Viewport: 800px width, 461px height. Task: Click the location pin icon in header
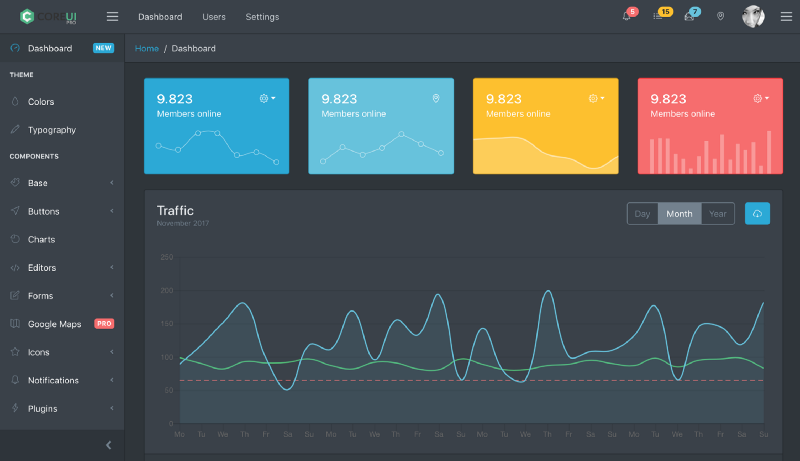click(x=720, y=16)
